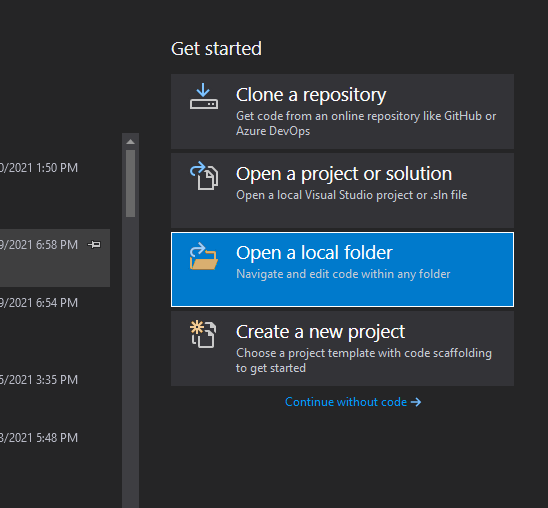Follow the Continue without code link

click(353, 402)
